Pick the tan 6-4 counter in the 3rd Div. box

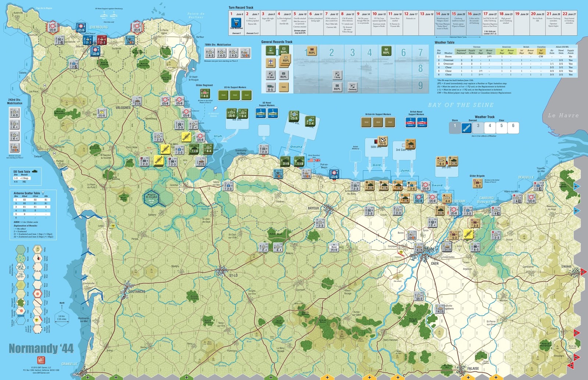[441, 161]
